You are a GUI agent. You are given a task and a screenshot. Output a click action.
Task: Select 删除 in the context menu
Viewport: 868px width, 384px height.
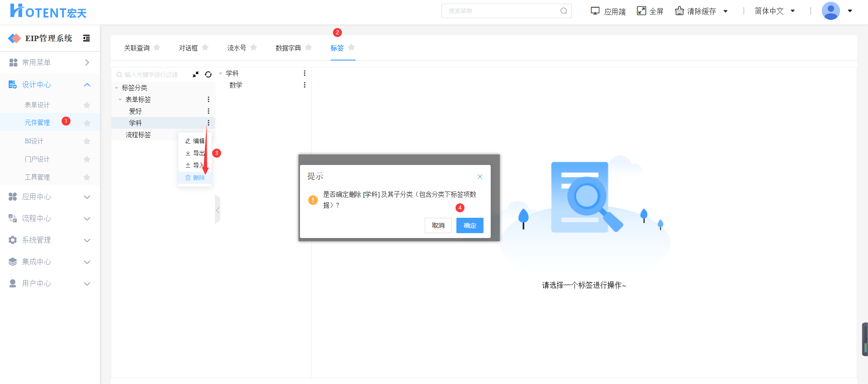[x=195, y=178]
